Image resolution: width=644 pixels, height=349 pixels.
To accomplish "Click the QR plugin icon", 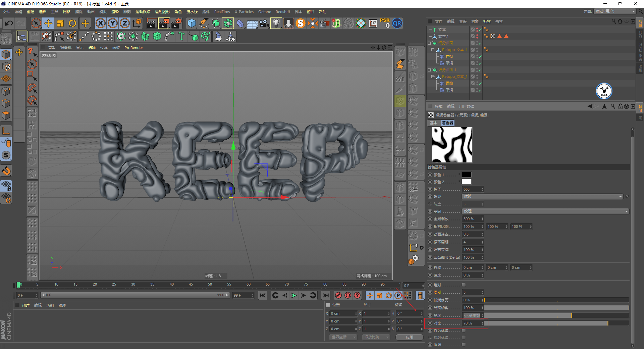I will tap(397, 23).
